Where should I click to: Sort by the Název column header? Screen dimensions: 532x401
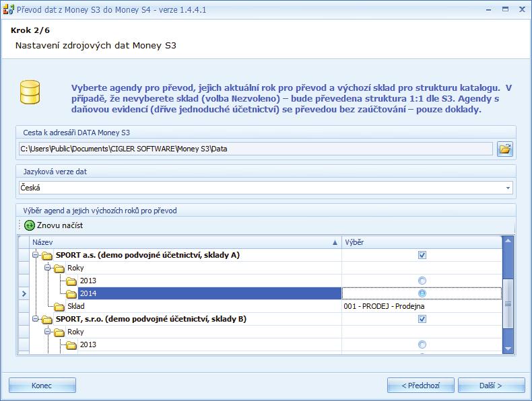[185, 242]
